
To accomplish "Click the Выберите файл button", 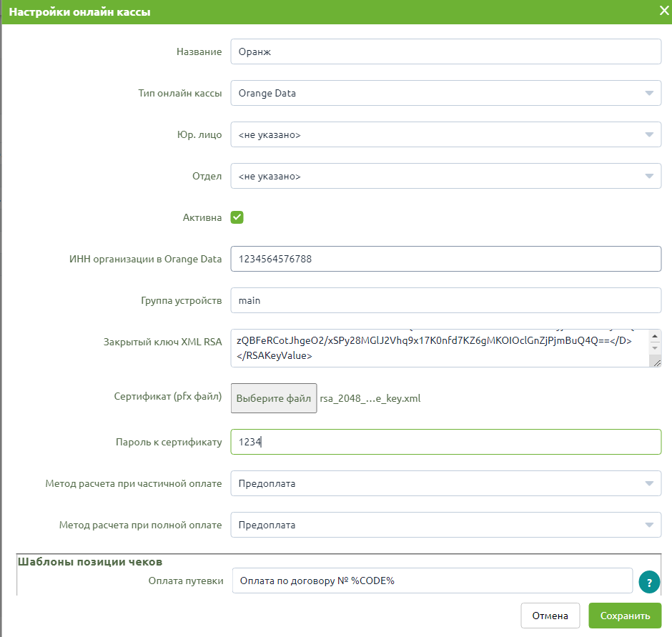I will [x=274, y=398].
